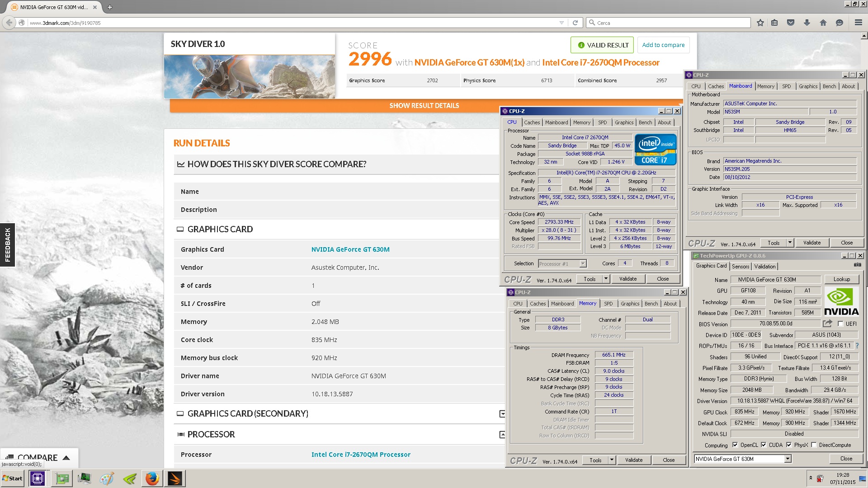Open Graphics tab in CPU-Z CPU window

(x=624, y=122)
